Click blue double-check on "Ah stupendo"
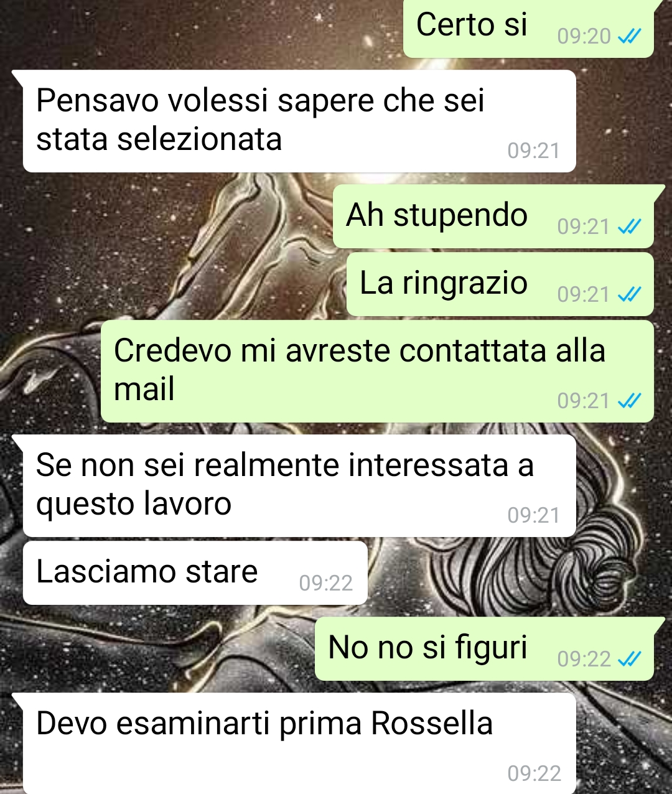672x794 pixels. click(629, 227)
